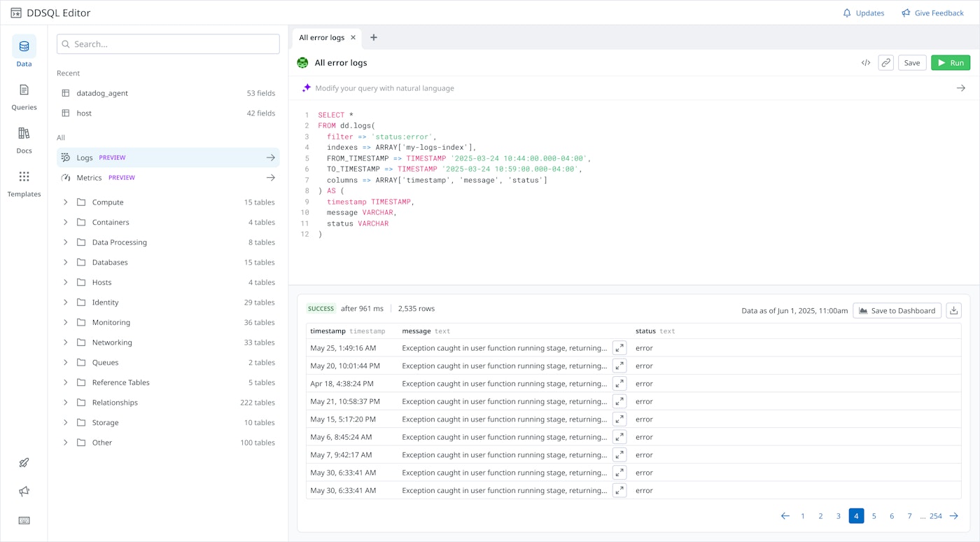Go to results page 6
The height and width of the screenshot is (542, 980).
click(892, 516)
